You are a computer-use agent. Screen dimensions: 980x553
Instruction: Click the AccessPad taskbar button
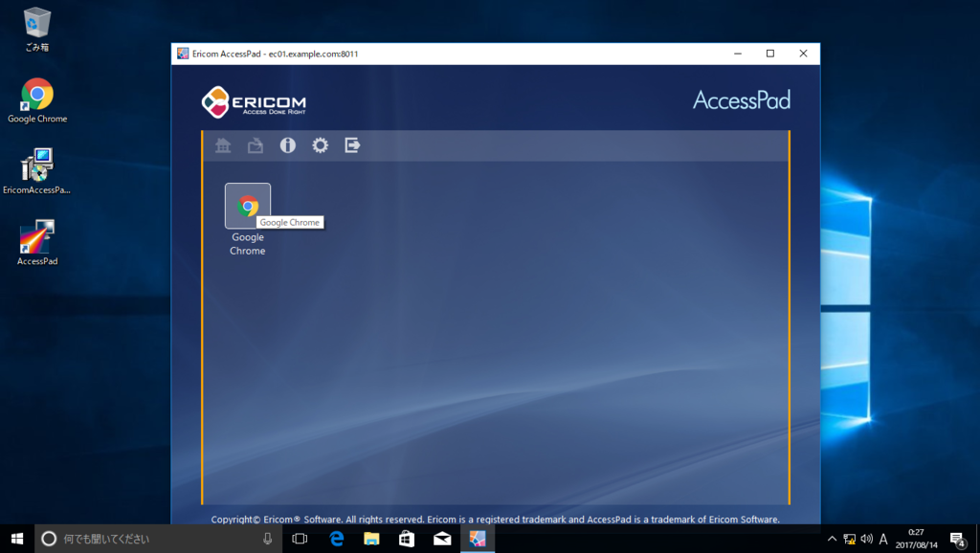(478, 539)
